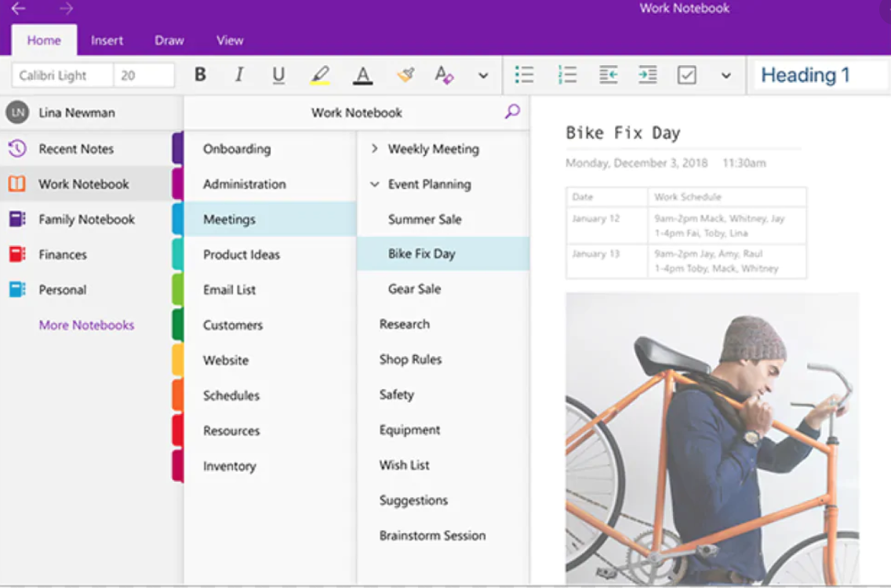Open the Calibri Light font box

tap(62, 75)
